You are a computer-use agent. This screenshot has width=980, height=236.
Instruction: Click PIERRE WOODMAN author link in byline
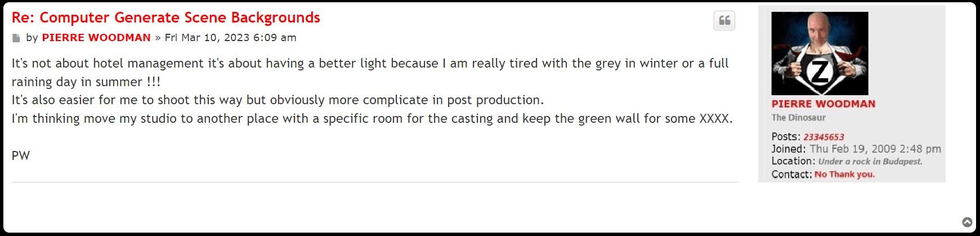[x=96, y=38]
